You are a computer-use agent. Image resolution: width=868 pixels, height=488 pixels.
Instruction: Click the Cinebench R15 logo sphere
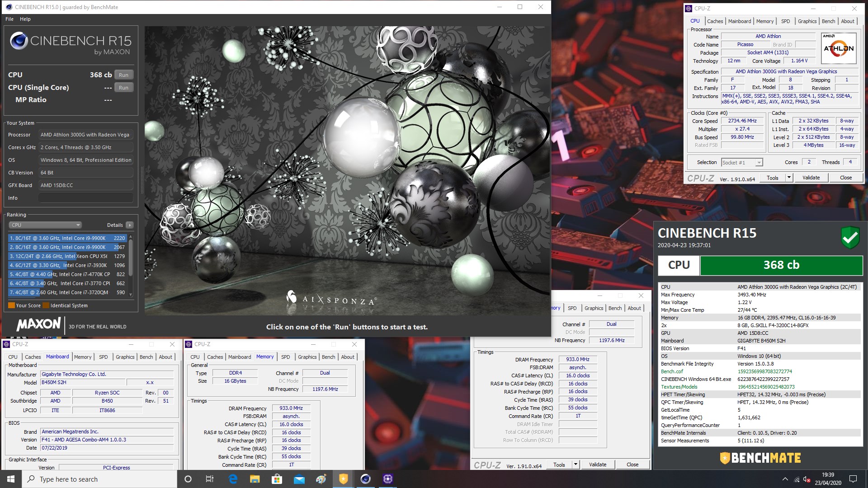[x=19, y=41]
